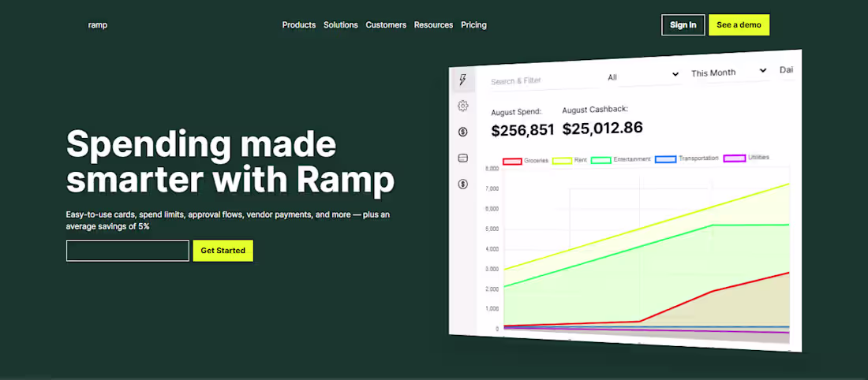
Task: Open the Resources menu
Action: pos(433,25)
